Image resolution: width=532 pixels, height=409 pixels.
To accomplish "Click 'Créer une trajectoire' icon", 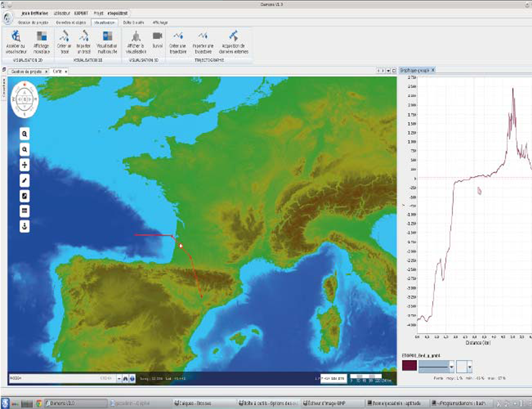I will [x=178, y=36].
